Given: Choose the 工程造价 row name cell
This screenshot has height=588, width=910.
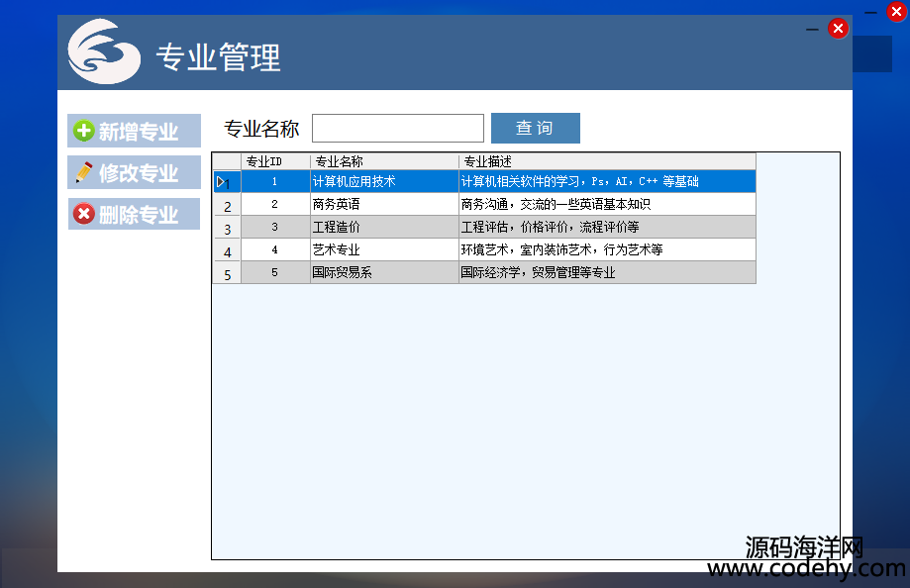Looking at the screenshot, I should click(x=383, y=228).
